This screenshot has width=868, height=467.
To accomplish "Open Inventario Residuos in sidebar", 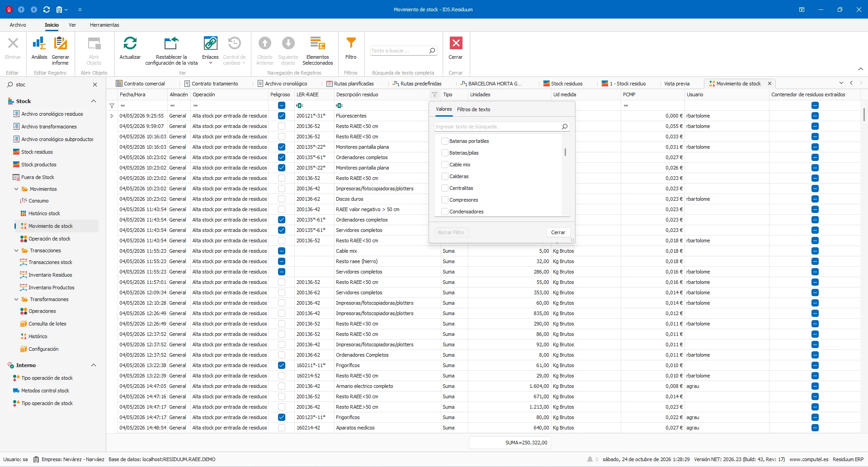I will [x=50, y=275].
